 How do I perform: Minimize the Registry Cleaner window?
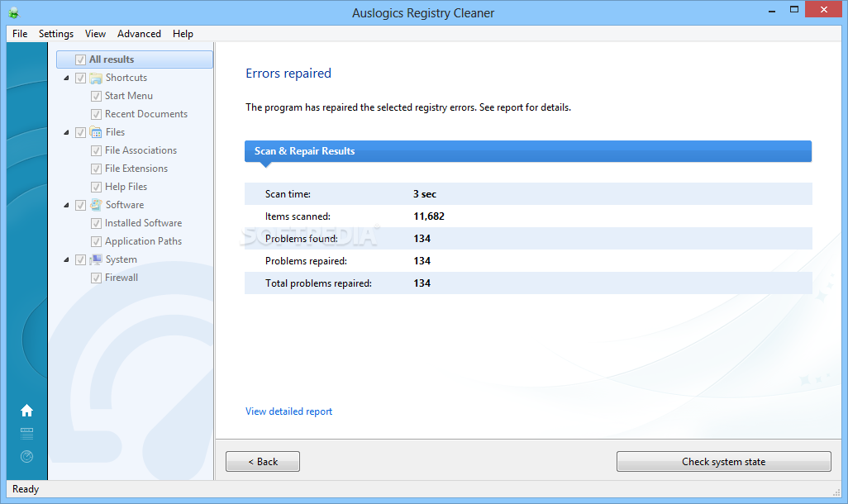point(772,10)
